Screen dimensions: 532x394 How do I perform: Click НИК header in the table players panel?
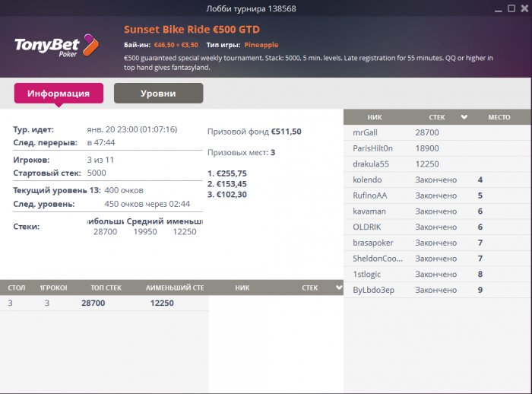242,288
